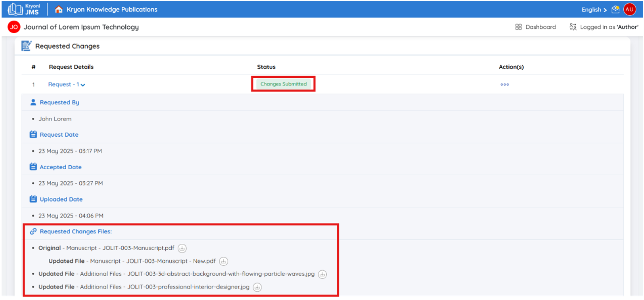Viewport: 644px width, 300px height.
Task: Open Journal of Lorem Ipsum Technology title
Action: point(81,27)
